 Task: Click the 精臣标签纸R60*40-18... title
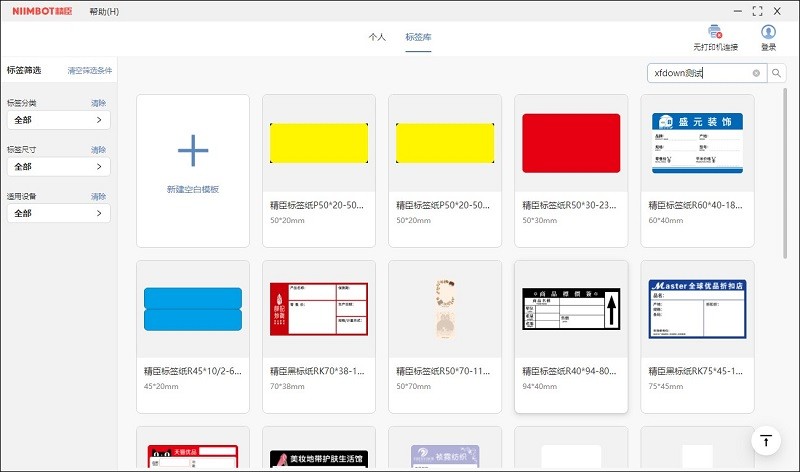click(695, 205)
